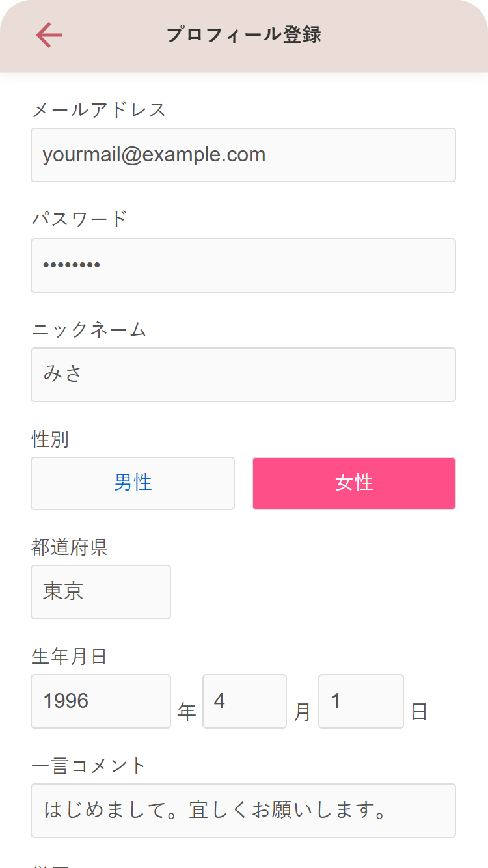Select the 女性 gender option
The width and height of the screenshot is (488, 868).
coord(354,483)
